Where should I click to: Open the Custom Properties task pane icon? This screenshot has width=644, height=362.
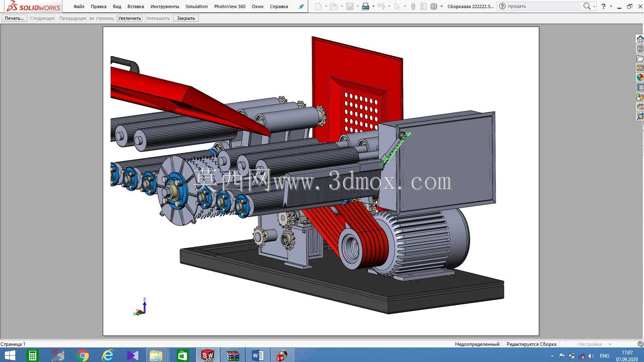640,87
